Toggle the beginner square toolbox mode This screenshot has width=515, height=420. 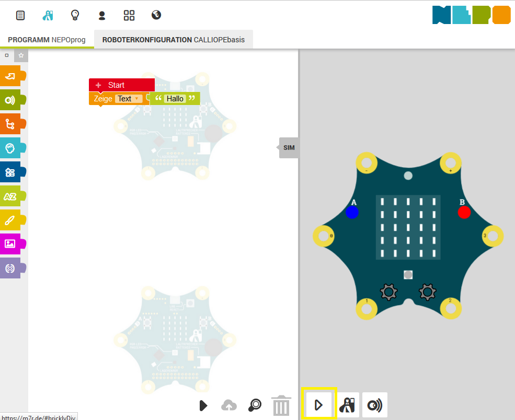click(7, 55)
